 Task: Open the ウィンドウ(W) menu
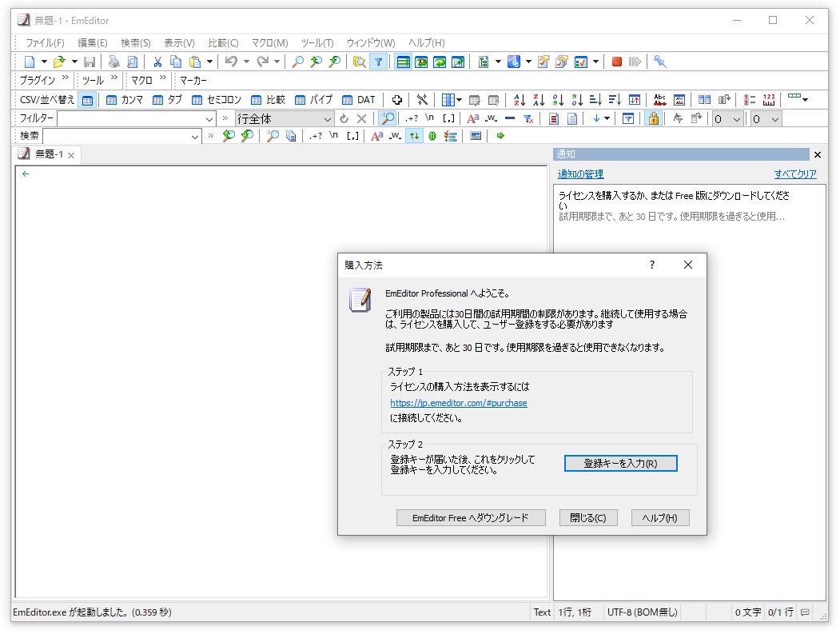click(371, 43)
